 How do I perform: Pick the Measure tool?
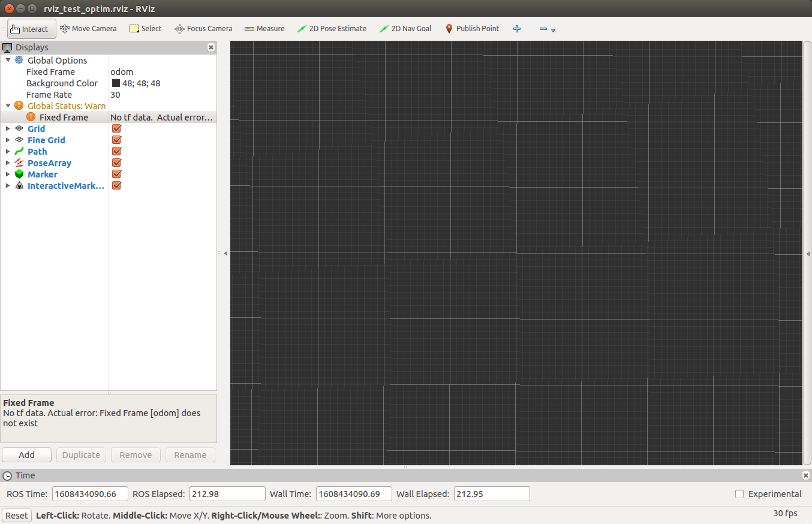(x=264, y=28)
